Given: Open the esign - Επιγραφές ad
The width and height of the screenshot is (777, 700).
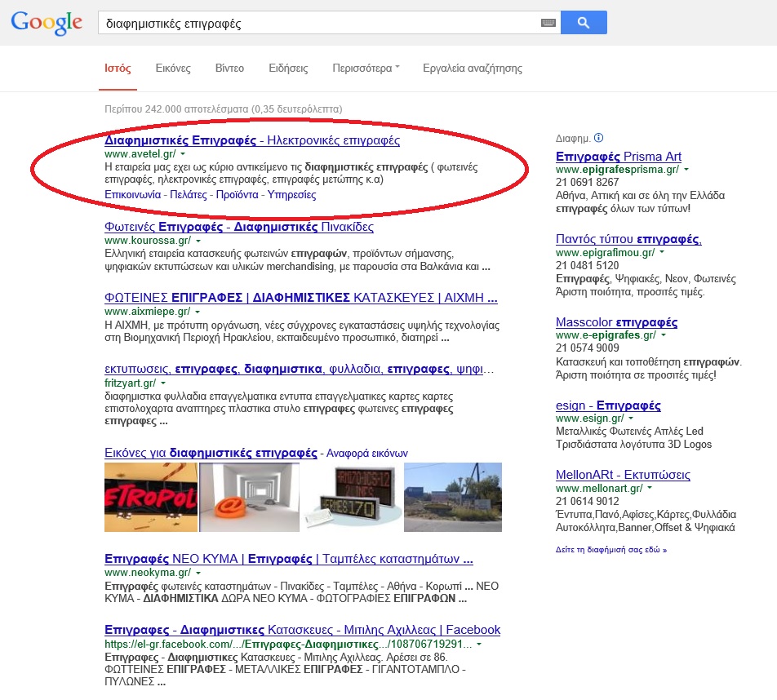Looking at the screenshot, I should (x=608, y=405).
